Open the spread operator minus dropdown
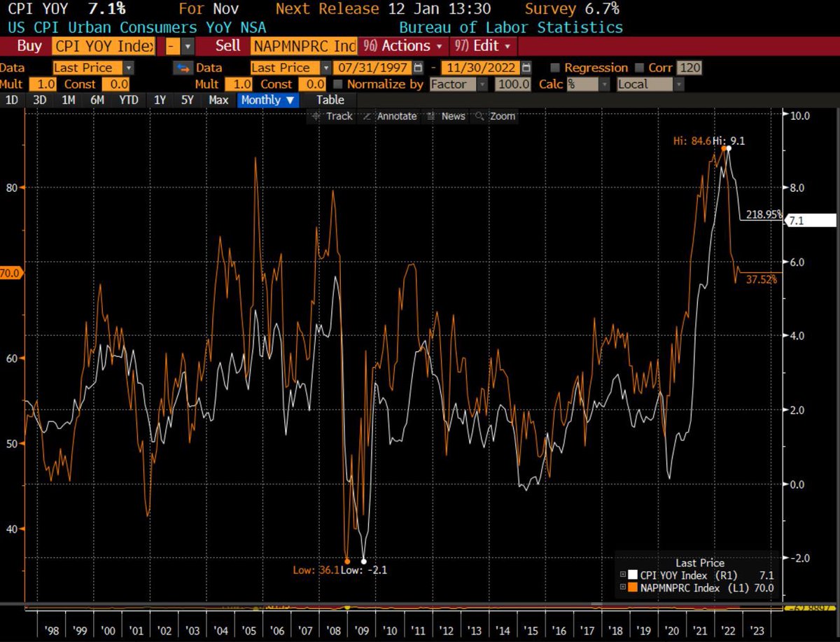 pos(188,46)
